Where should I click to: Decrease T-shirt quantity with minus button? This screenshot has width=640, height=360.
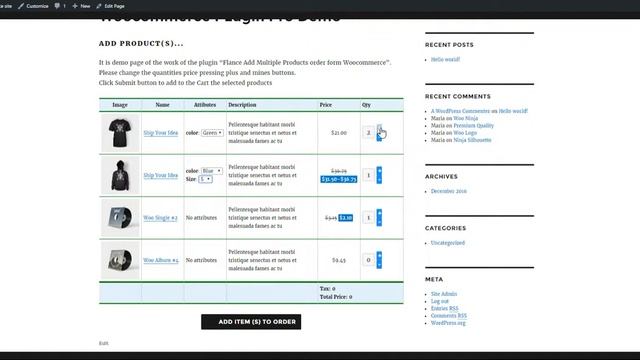pos(379,138)
